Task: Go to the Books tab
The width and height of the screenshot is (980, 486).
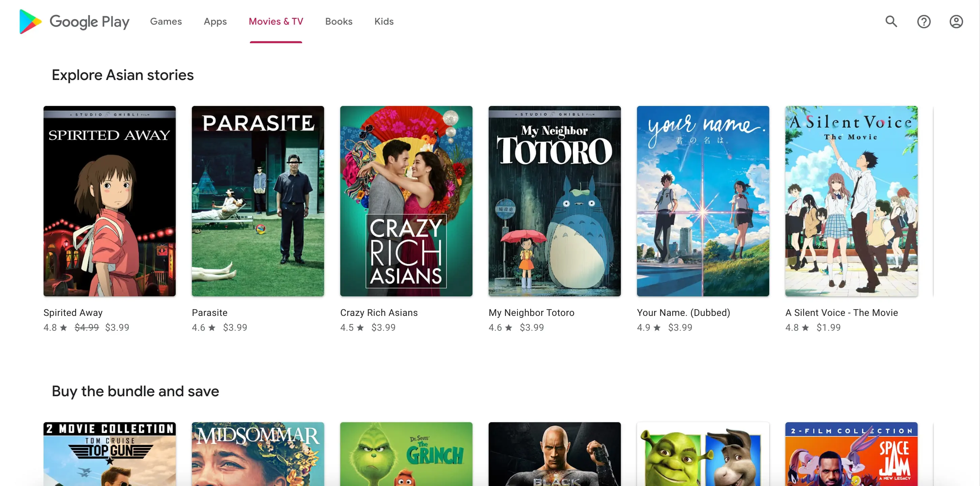Action: (x=339, y=22)
